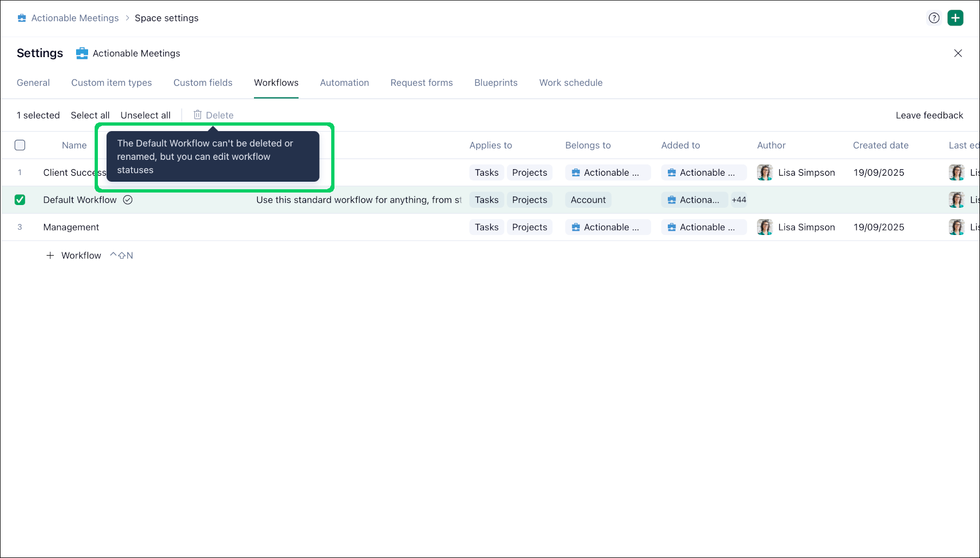Click Lisa Simpson avatar in Management row
This screenshot has height=558, width=980.
pos(765,227)
